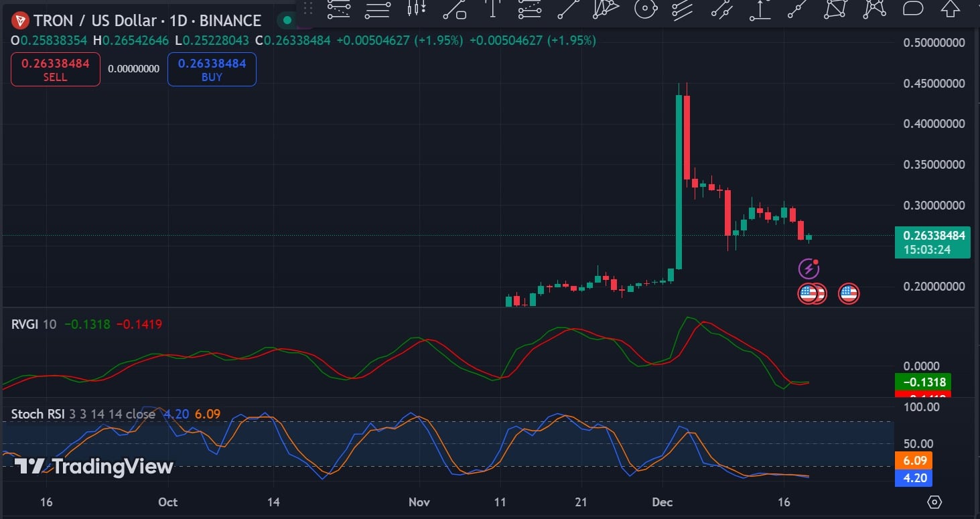Click the rightmost US flag economic event marker
The width and height of the screenshot is (980, 519).
849,293
